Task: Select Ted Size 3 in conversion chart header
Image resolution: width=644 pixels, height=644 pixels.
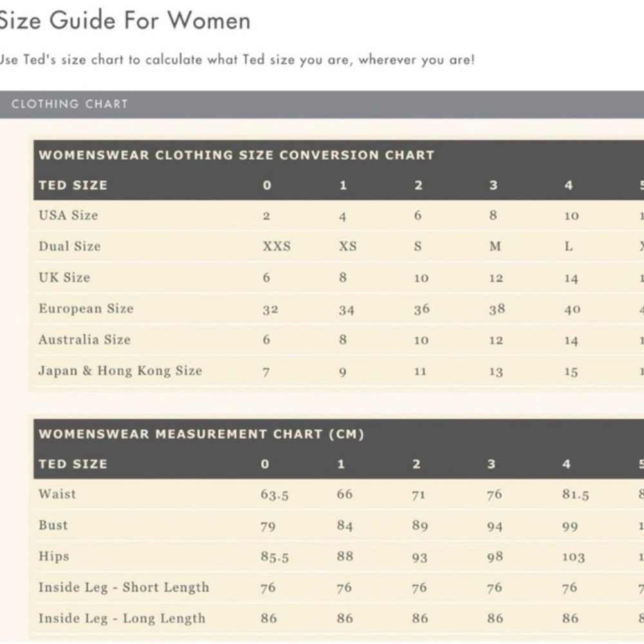Action: pyautogui.click(x=493, y=185)
